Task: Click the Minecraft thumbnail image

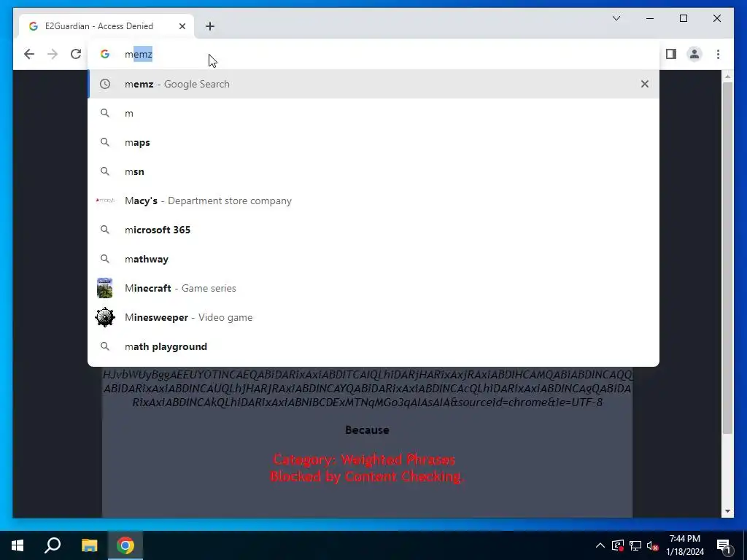Action: (x=105, y=288)
